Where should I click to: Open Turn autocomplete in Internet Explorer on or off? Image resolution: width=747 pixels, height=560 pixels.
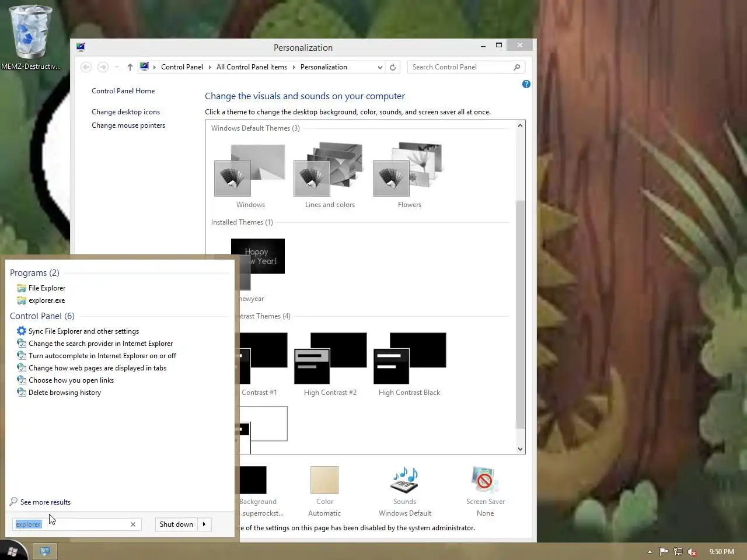click(97, 356)
